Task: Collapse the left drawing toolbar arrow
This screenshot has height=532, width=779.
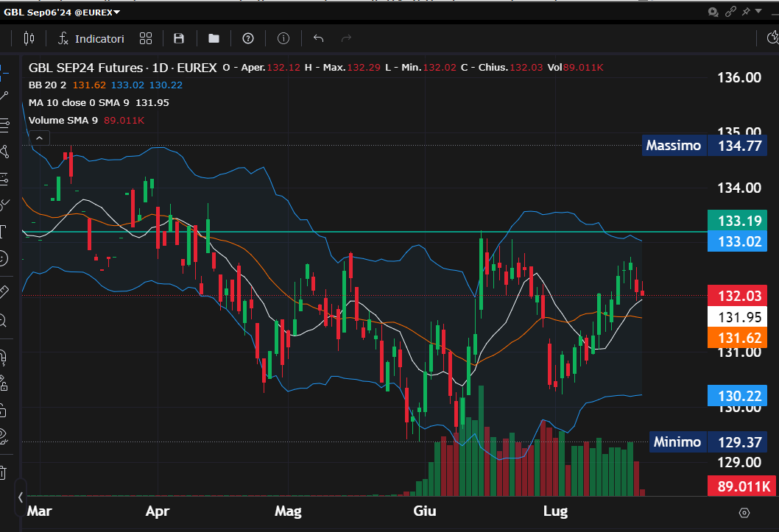Action: coord(21,497)
